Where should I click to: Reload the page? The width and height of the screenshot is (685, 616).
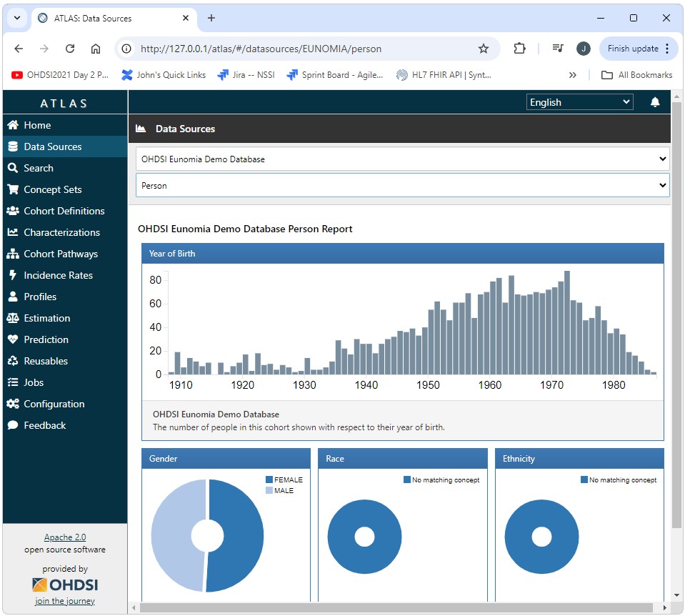tap(70, 49)
